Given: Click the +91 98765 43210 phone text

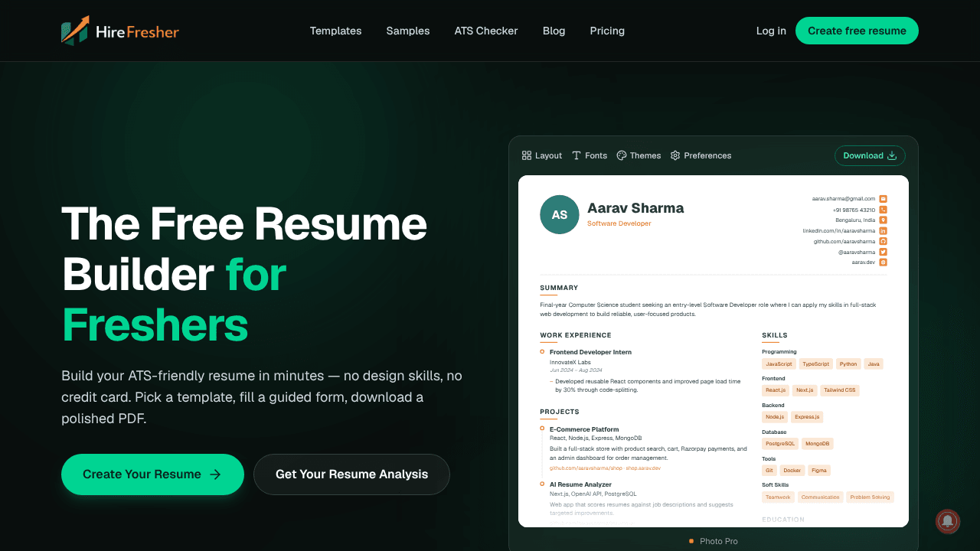Looking at the screenshot, I should 854,210.
